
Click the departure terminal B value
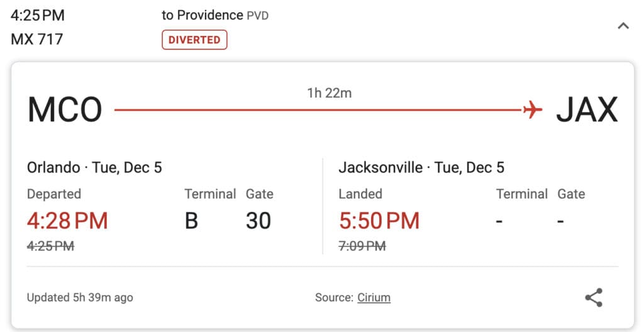pos(191,221)
